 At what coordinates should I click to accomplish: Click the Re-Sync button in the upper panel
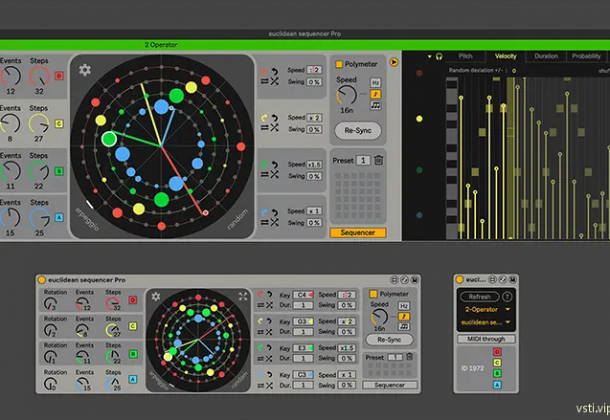pyautogui.click(x=358, y=131)
